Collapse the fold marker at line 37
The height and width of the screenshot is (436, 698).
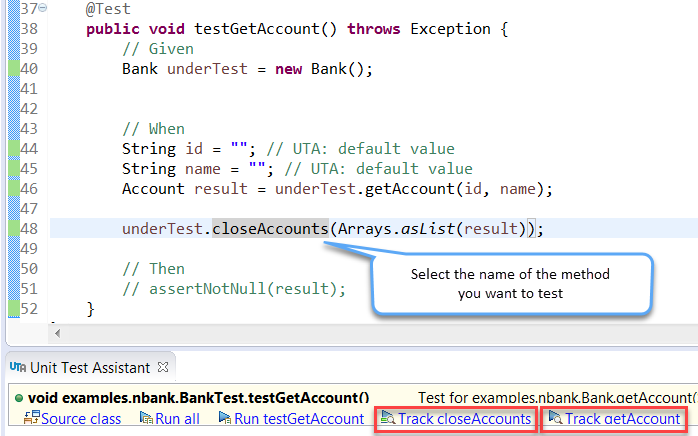click(x=43, y=8)
